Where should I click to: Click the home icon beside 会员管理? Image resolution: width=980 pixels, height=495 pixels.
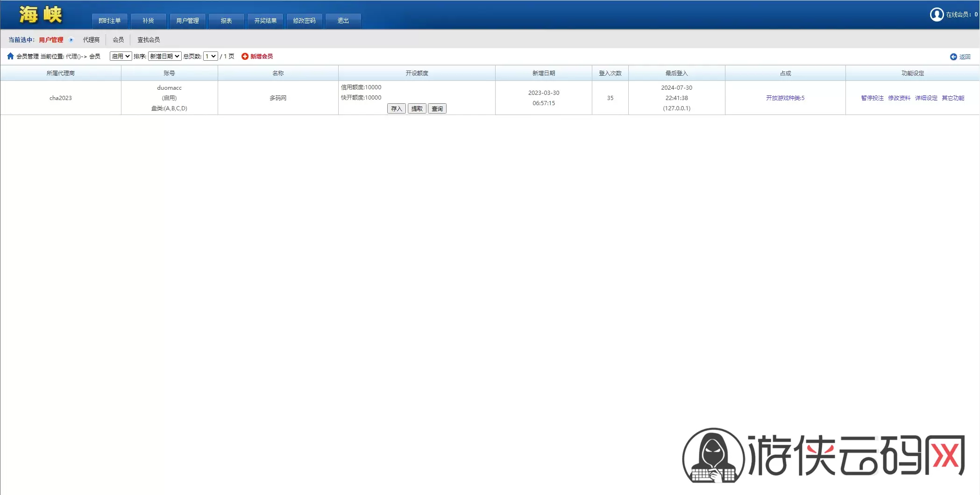10,56
